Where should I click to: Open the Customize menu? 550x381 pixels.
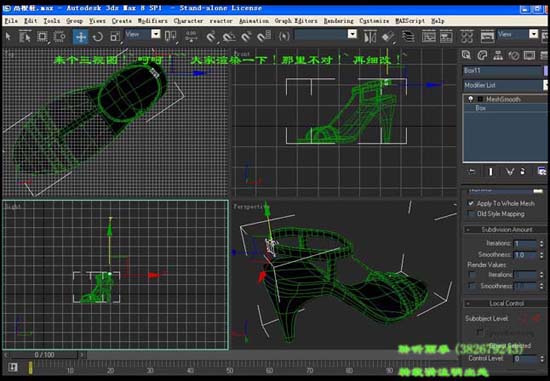point(374,21)
